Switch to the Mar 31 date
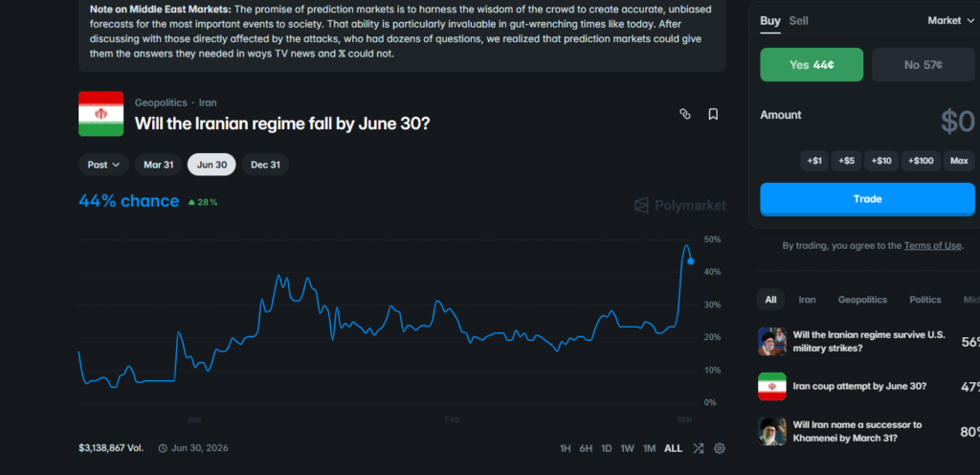 159,165
